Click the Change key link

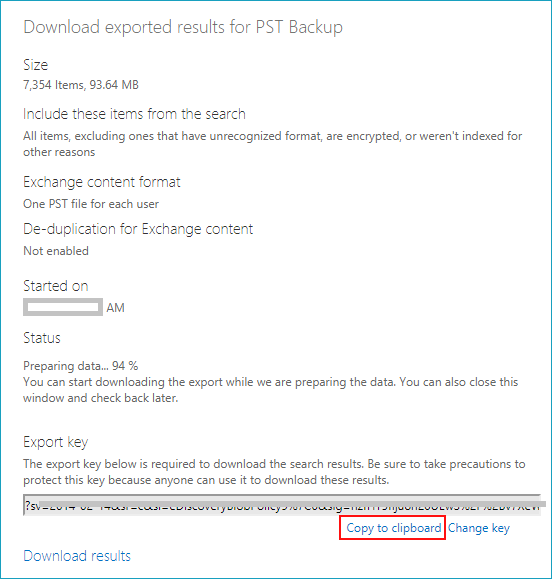pyautogui.click(x=479, y=528)
